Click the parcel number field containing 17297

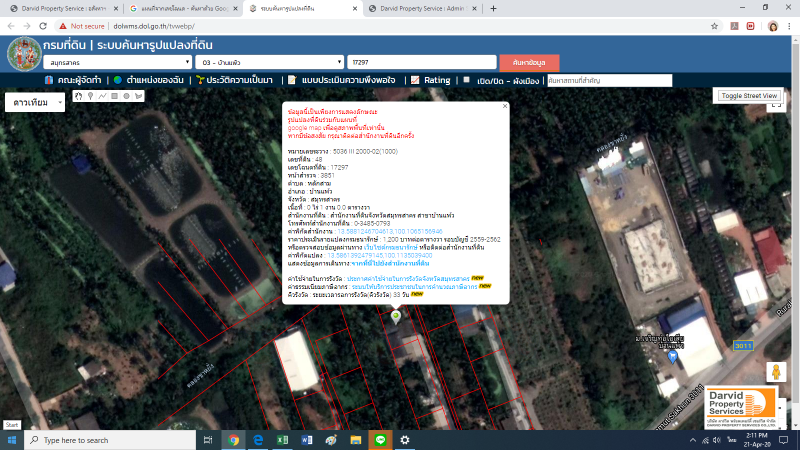(x=419, y=62)
